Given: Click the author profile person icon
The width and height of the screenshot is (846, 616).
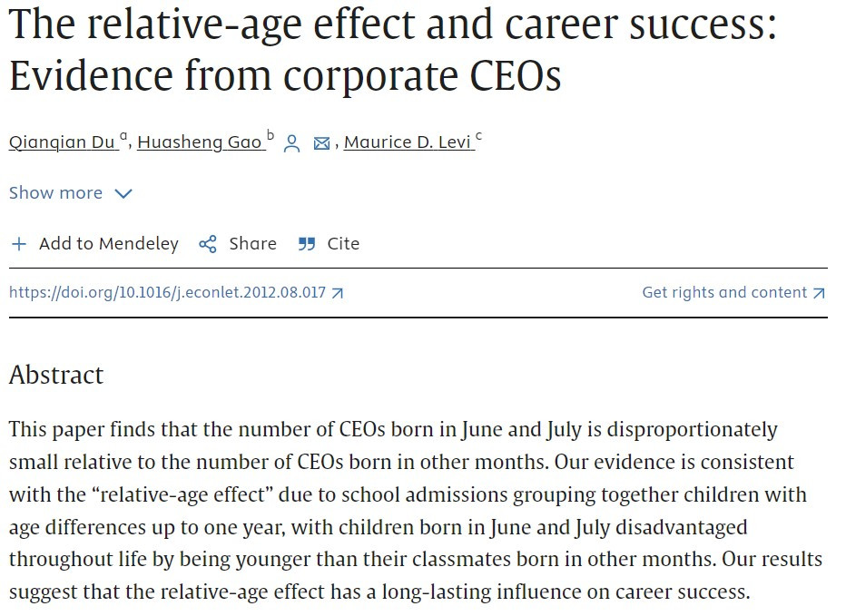Looking at the screenshot, I should coord(291,143).
